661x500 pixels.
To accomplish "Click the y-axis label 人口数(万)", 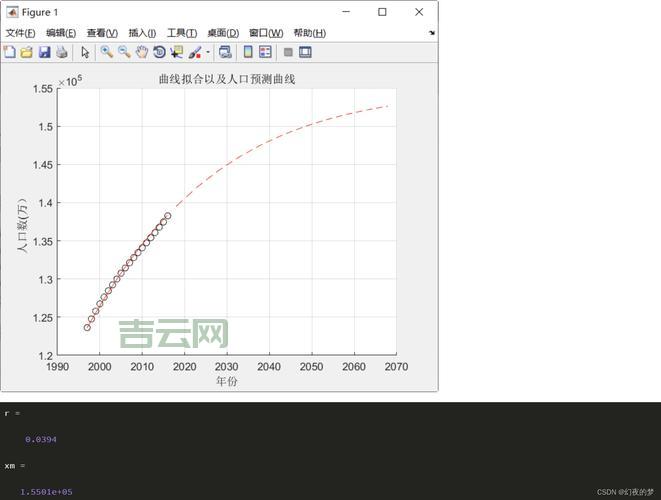I will [x=22, y=225].
